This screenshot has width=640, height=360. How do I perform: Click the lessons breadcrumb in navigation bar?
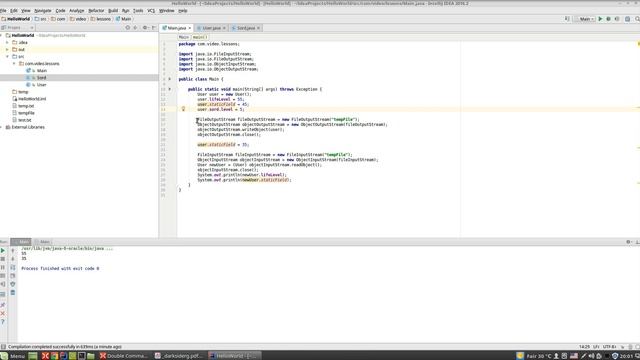(x=101, y=19)
